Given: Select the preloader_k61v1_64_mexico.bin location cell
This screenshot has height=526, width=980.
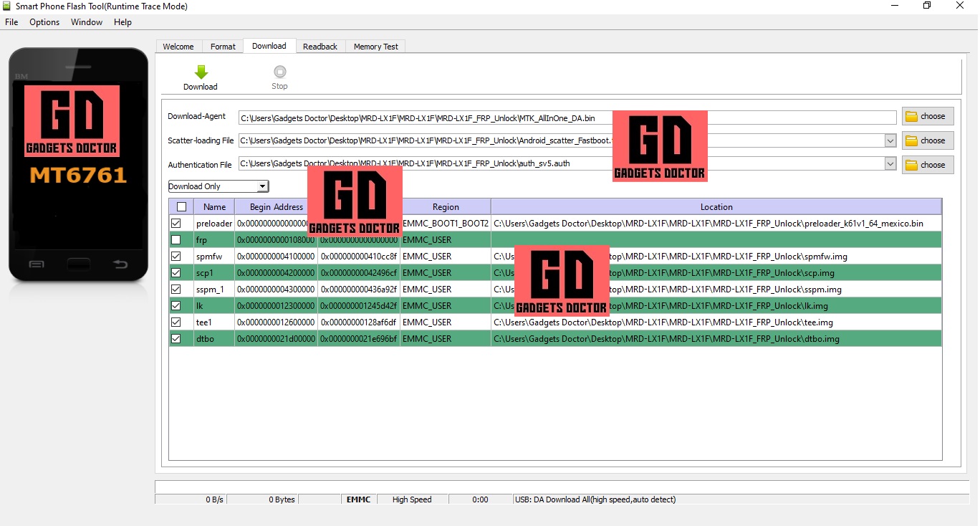Looking at the screenshot, I should [716, 224].
